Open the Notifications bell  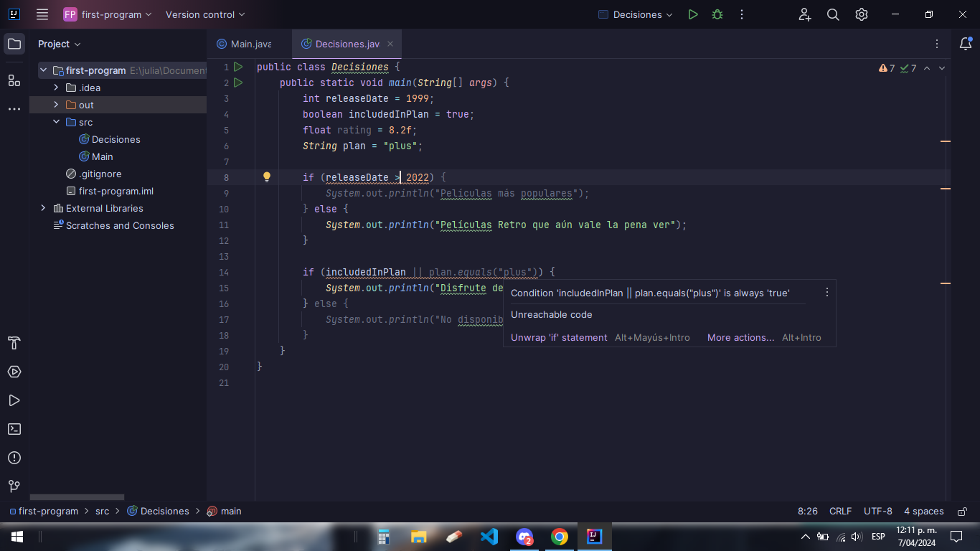click(x=966, y=44)
